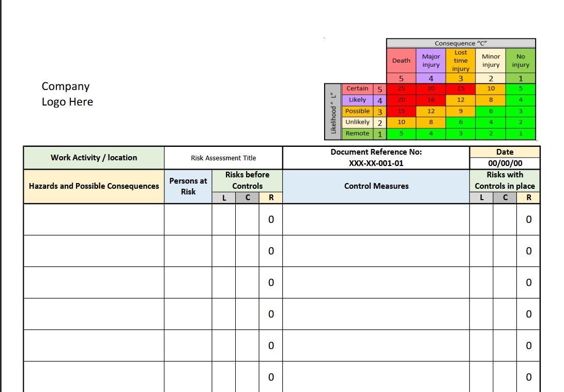Screen dimensions: 564x392
Task: Click the Risk Assessment Title field
Action: click(223, 158)
